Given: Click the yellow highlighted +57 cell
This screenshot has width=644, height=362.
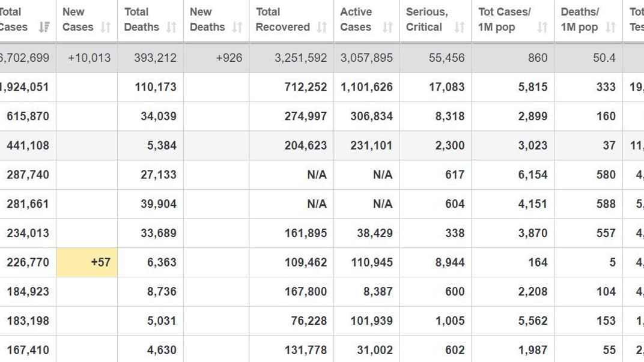Looking at the screenshot, I should (87, 262).
